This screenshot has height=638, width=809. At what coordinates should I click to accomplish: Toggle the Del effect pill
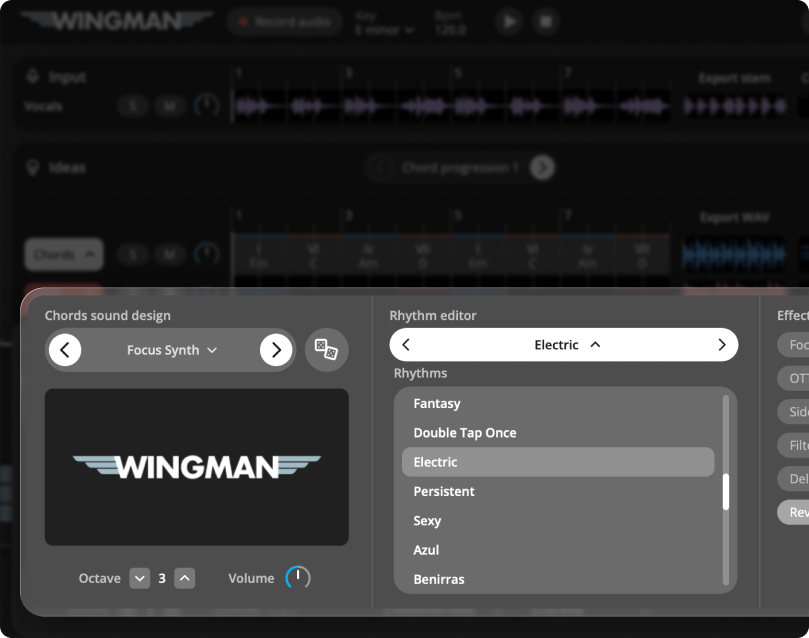[x=794, y=479]
